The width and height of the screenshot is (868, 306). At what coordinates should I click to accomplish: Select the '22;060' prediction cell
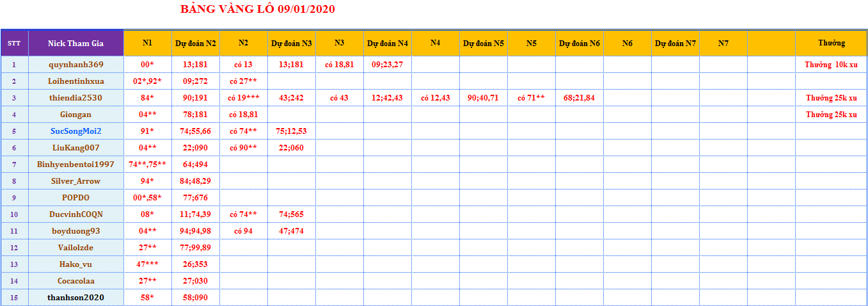pyautogui.click(x=292, y=148)
